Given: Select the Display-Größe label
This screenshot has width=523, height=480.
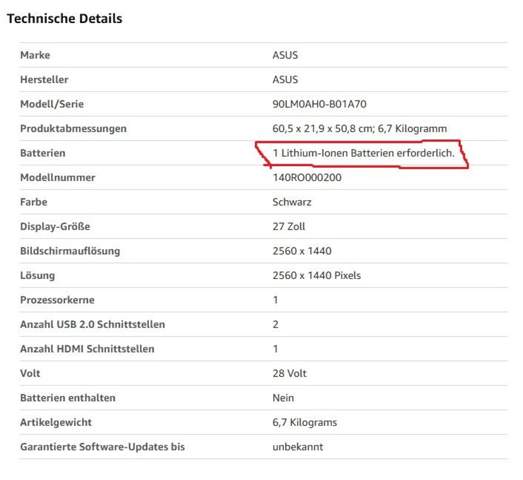Looking at the screenshot, I should [55, 227].
